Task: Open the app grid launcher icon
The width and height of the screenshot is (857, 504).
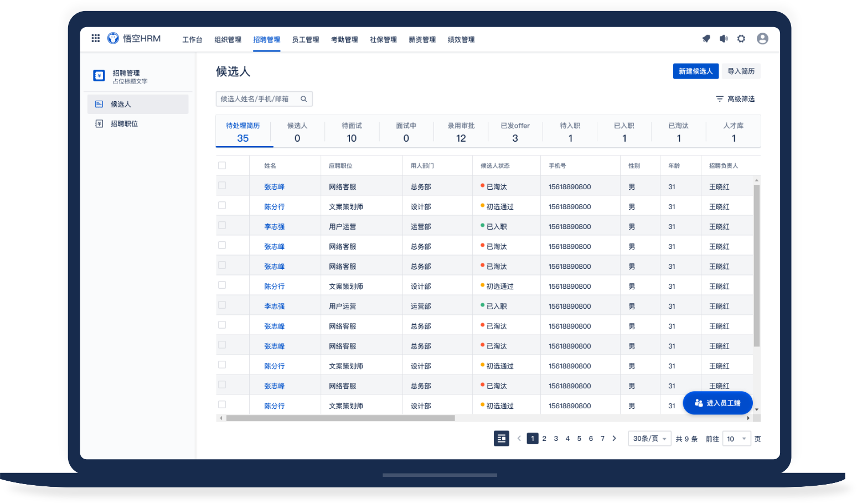Action: click(x=96, y=38)
